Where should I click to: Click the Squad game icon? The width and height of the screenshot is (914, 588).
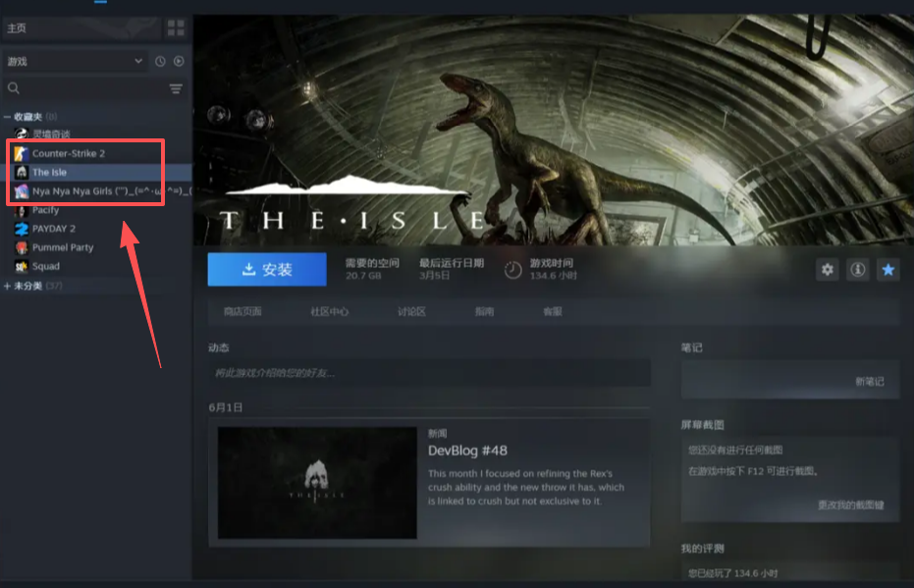coord(22,266)
